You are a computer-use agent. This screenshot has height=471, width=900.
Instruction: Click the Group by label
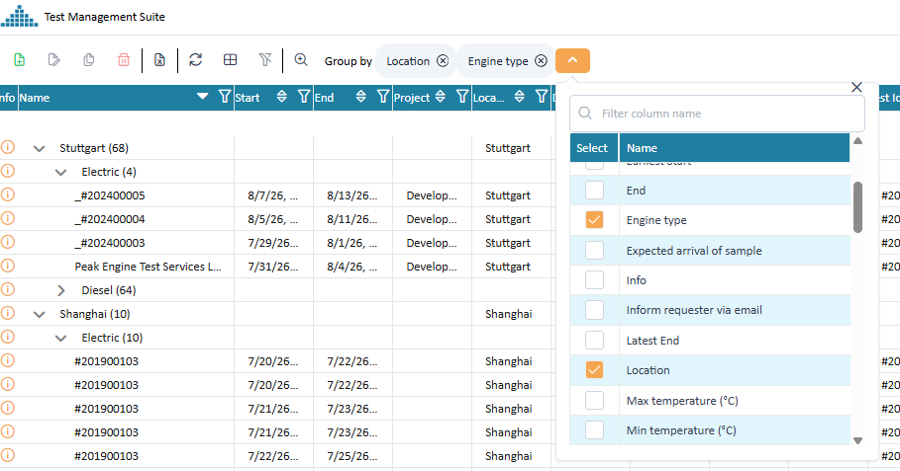tap(348, 61)
